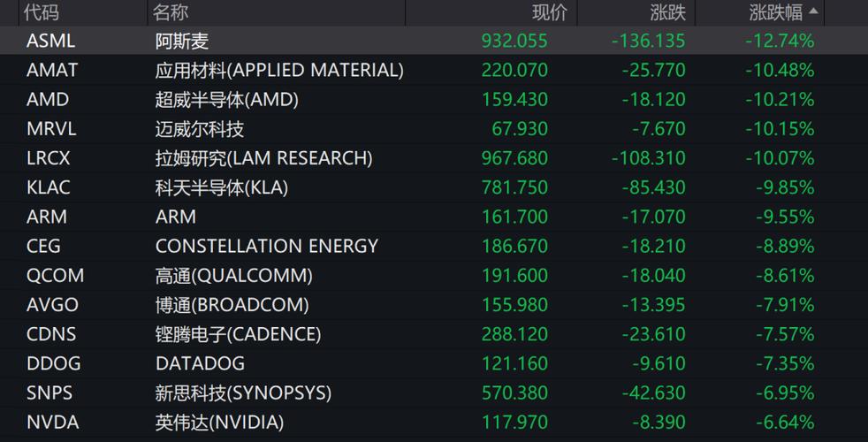The height and width of the screenshot is (442, 868).
Task: Open 超威半导体(AMD) stock name
Action: [227, 100]
